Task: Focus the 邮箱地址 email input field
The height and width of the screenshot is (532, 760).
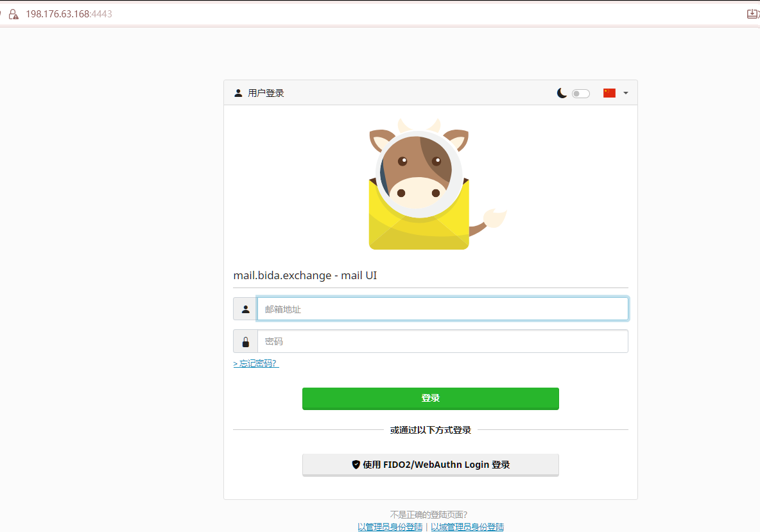Action: [442, 309]
